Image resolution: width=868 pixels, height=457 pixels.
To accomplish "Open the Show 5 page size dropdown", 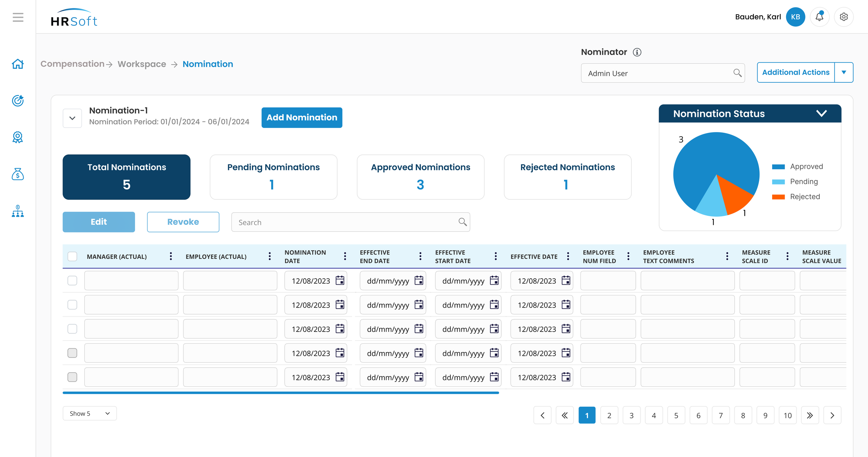I will [x=90, y=413].
